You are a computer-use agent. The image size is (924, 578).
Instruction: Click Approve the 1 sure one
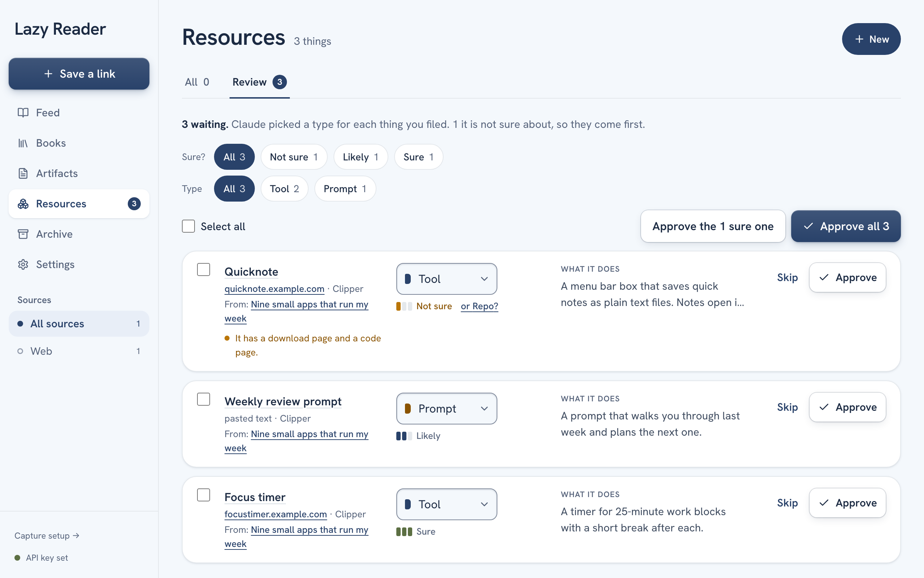pos(713,226)
